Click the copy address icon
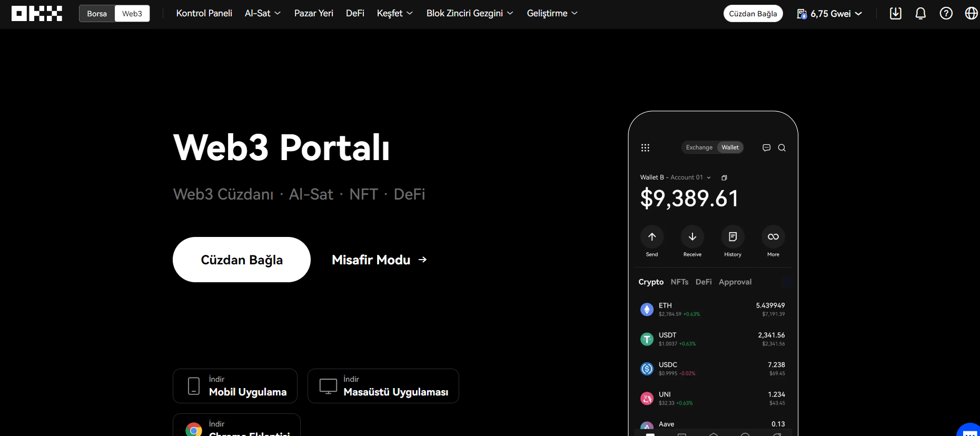The height and width of the screenshot is (436, 980). pos(724,177)
